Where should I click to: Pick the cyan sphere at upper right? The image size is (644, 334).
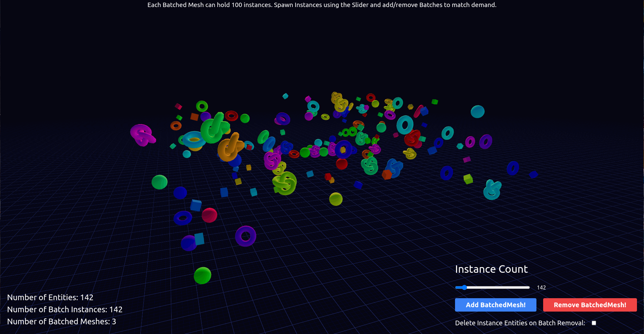coord(477,111)
